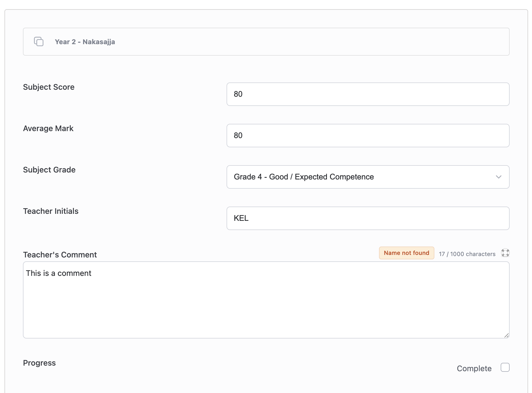Click the "Teacher's Comment" label

[60, 255]
